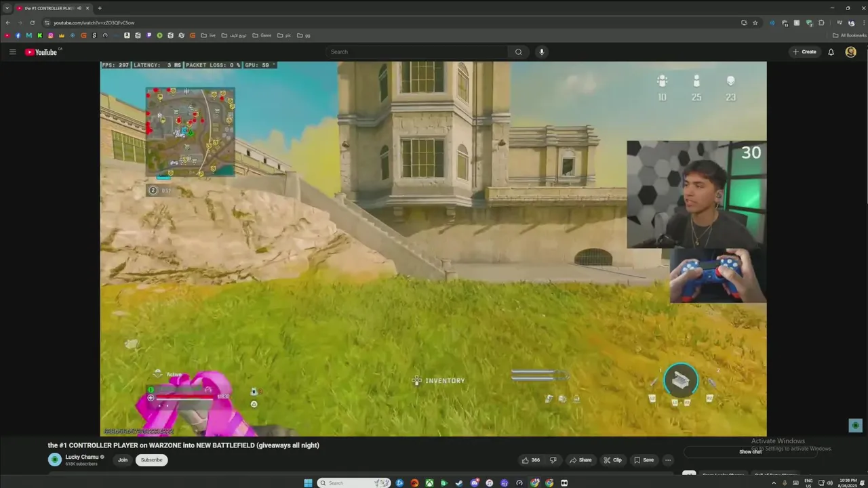Show hidden system tray icons
Image resolution: width=868 pixels, height=488 pixels.
tap(773, 483)
